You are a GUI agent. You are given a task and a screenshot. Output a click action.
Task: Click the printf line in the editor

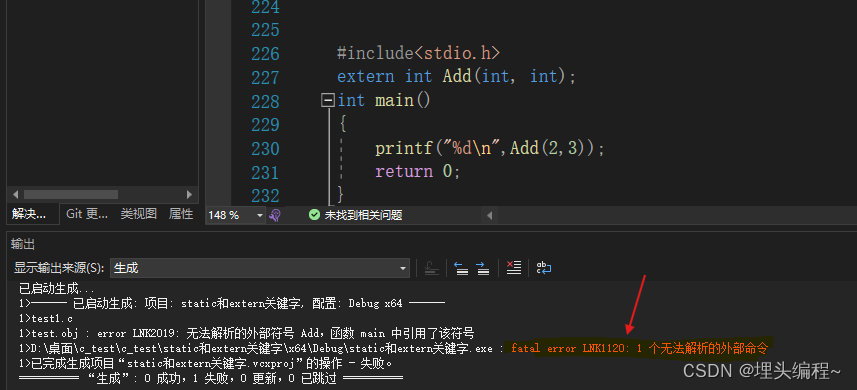pos(489,148)
